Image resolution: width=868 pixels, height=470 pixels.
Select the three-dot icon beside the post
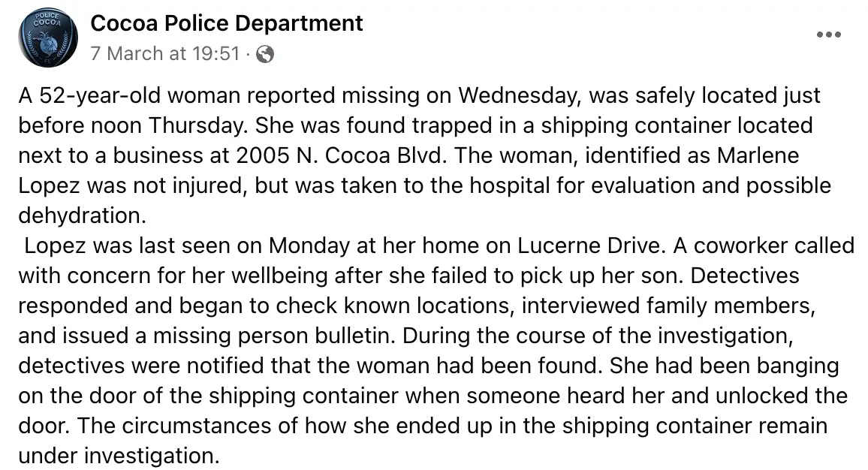click(x=829, y=34)
